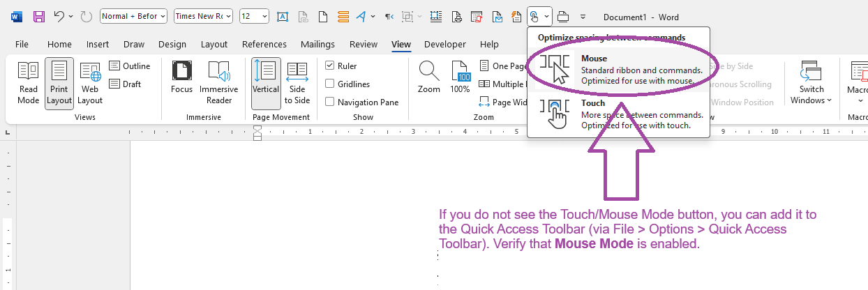
Task: Select the View tab
Action: pyautogui.click(x=401, y=44)
